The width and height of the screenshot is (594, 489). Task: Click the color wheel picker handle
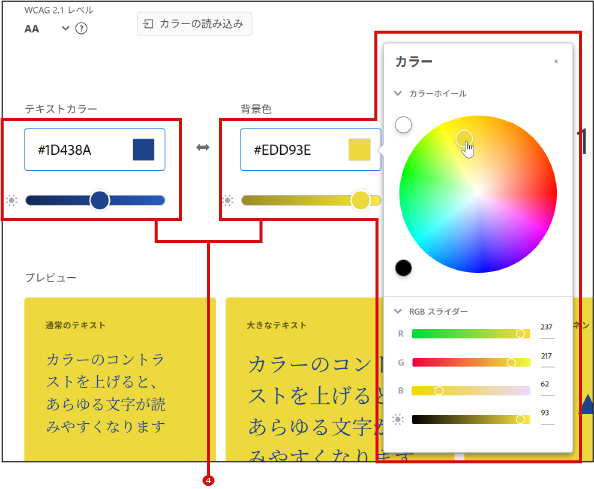pyautogui.click(x=464, y=138)
